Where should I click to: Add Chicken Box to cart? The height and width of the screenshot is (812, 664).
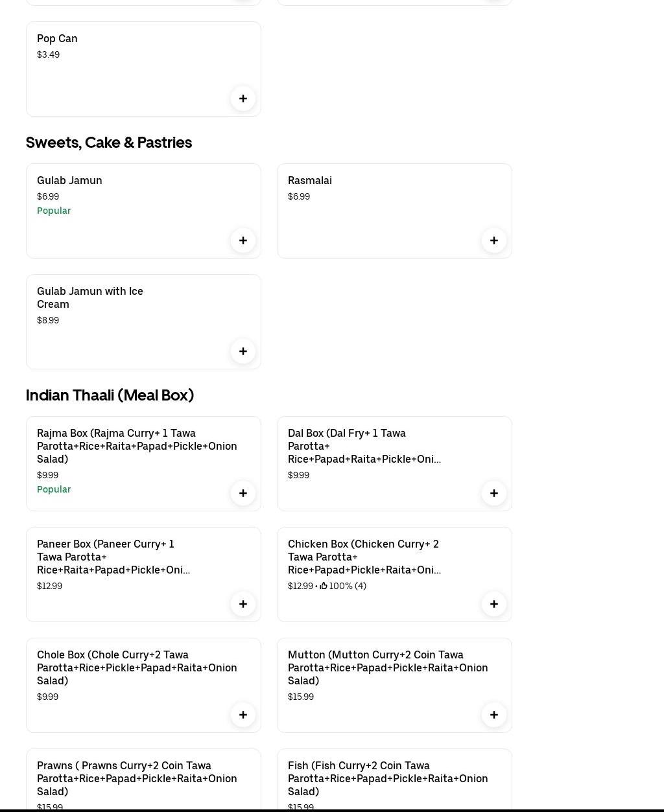(x=493, y=604)
